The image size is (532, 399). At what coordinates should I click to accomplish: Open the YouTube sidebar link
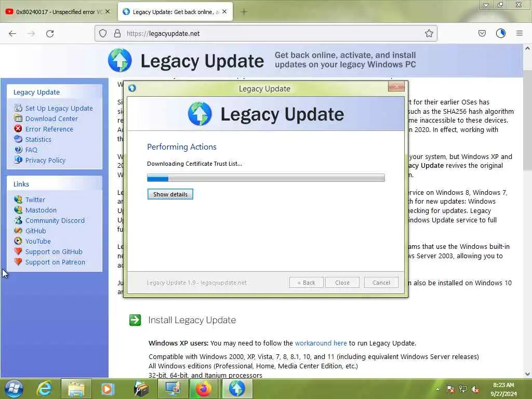[37, 241]
